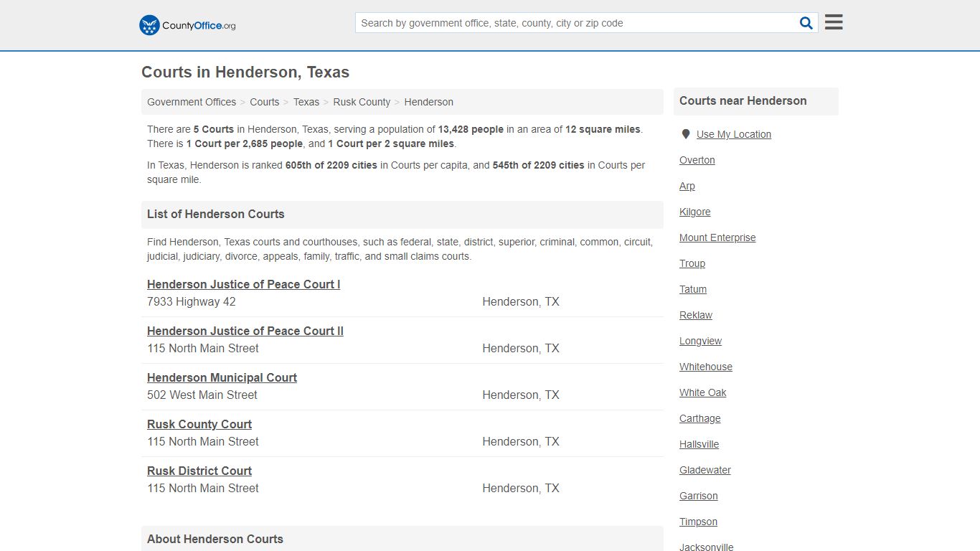Screen dimensions: 980x551
Task: View courts near White Oak
Action: coord(703,392)
